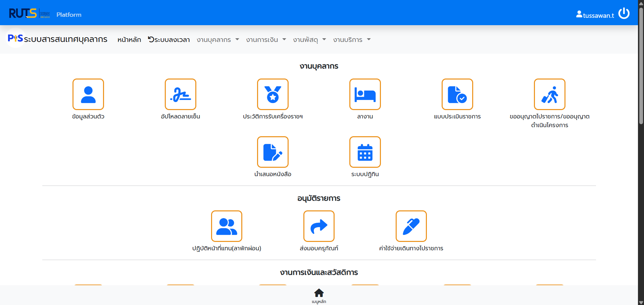
Task: Open the งานพัสดุ dropdown menu
Action: [309, 40]
